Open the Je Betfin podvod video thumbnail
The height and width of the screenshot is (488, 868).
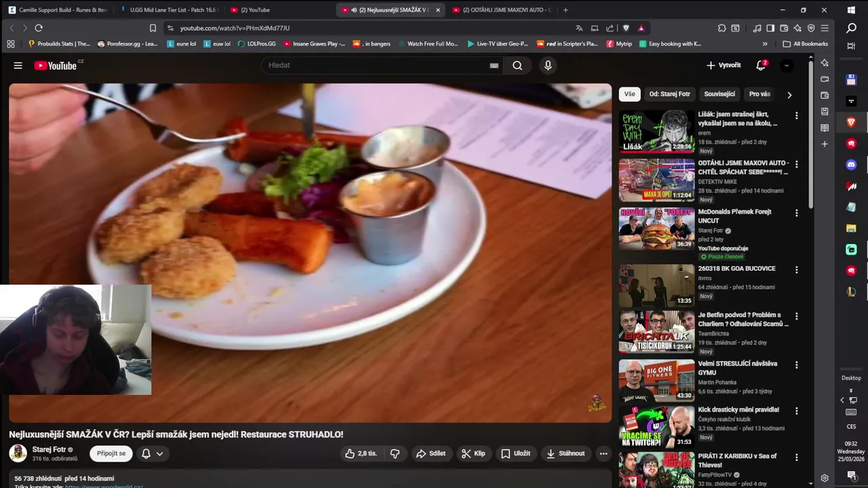tap(656, 331)
